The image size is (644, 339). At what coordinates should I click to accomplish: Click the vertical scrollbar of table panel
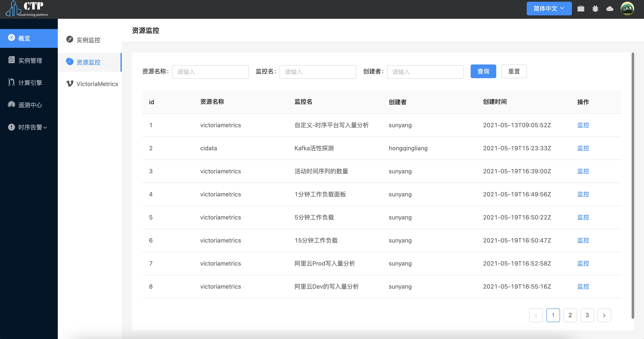click(633, 185)
